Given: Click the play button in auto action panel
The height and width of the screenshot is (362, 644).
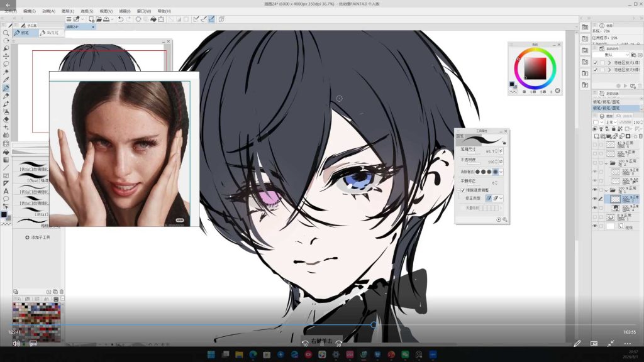Looking at the screenshot, I should [x=626, y=85].
